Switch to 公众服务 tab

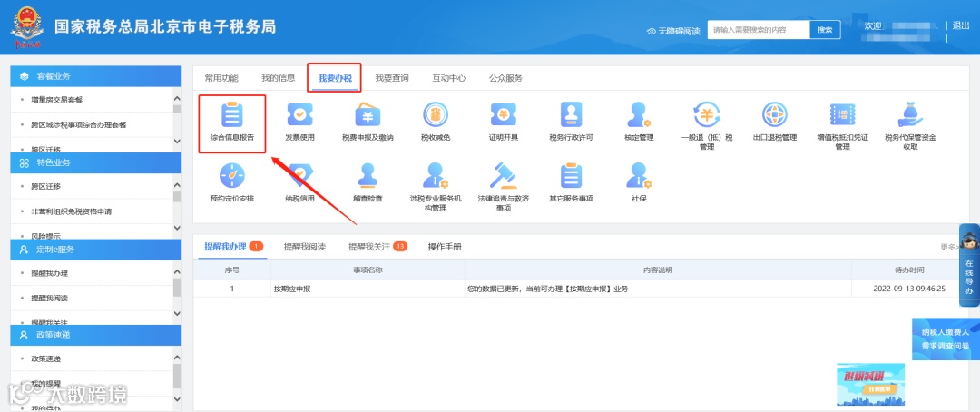(505, 78)
